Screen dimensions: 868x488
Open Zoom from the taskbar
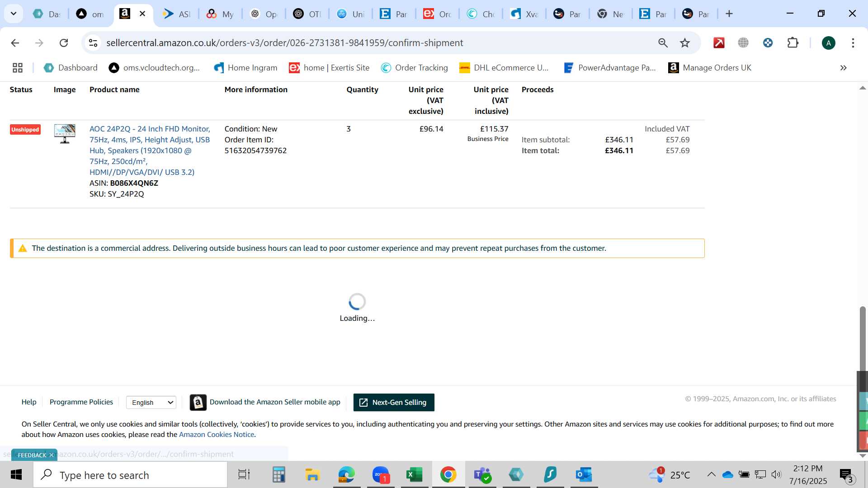(381, 475)
